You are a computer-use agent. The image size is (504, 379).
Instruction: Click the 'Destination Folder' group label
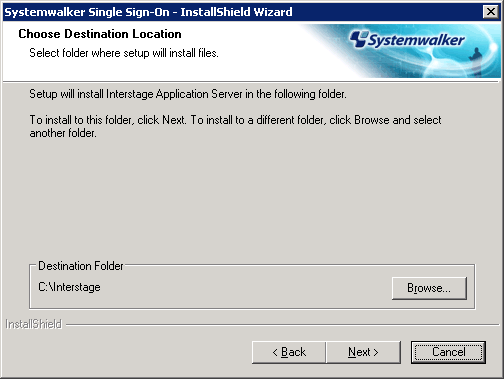[81, 266]
